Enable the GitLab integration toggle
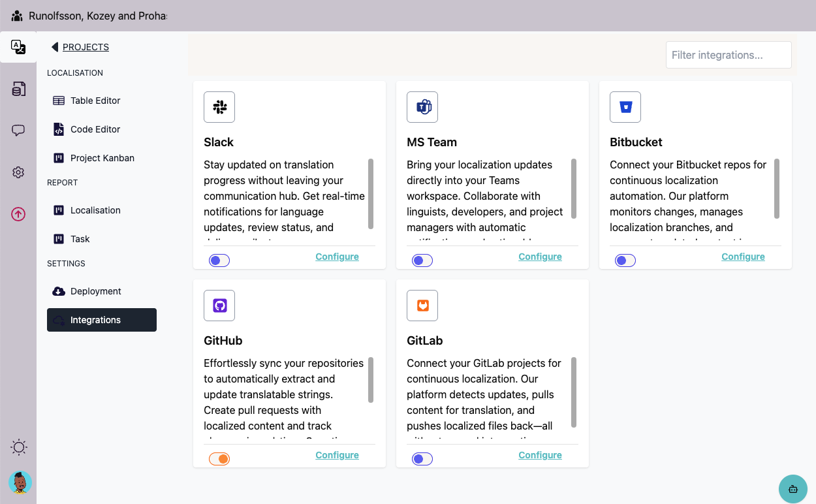This screenshot has width=816, height=504. pyautogui.click(x=422, y=459)
